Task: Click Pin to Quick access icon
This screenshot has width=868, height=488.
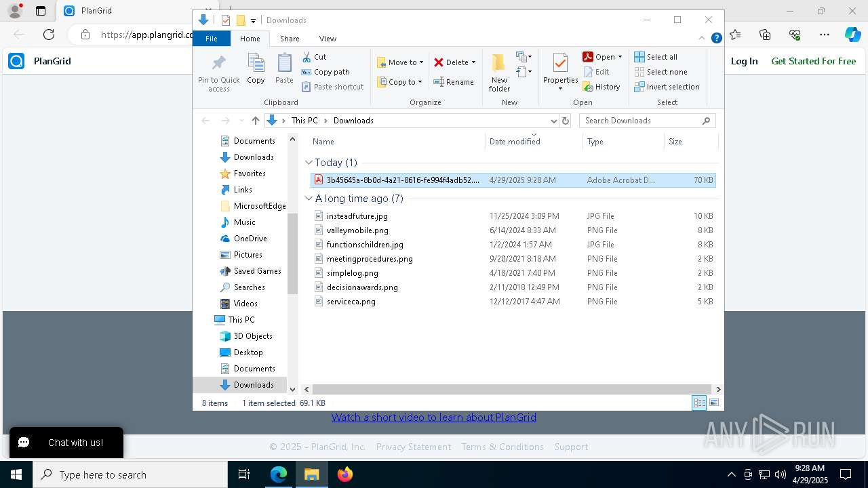Action: 218,73
